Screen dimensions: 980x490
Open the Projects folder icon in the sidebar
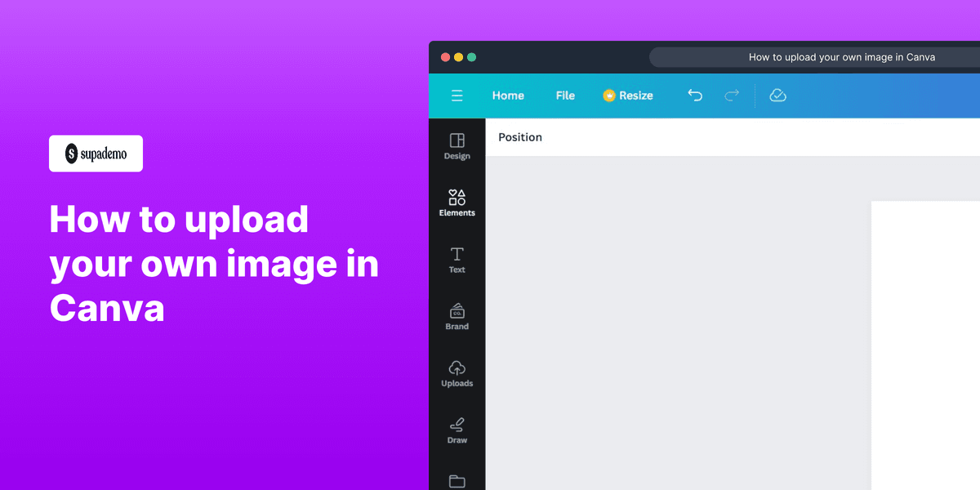[457, 482]
